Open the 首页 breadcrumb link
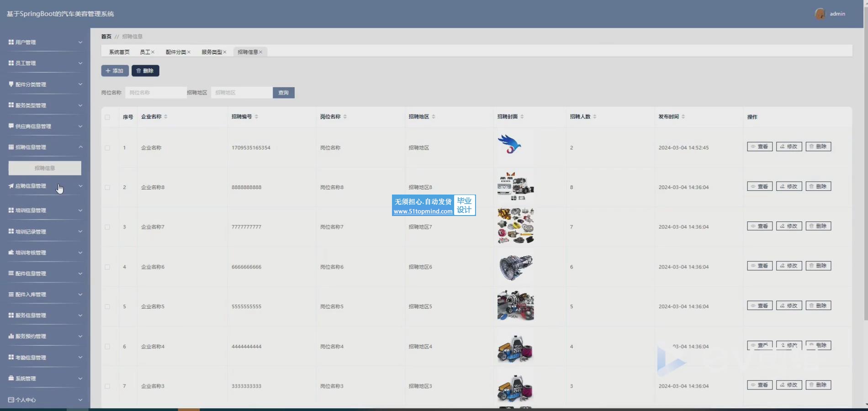This screenshot has height=411, width=868. (x=106, y=37)
